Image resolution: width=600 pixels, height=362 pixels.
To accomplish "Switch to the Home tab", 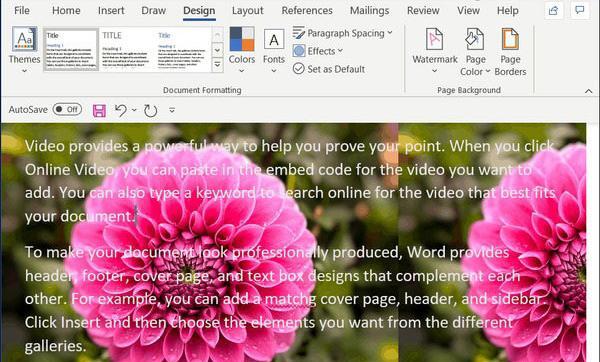I will point(66,10).
